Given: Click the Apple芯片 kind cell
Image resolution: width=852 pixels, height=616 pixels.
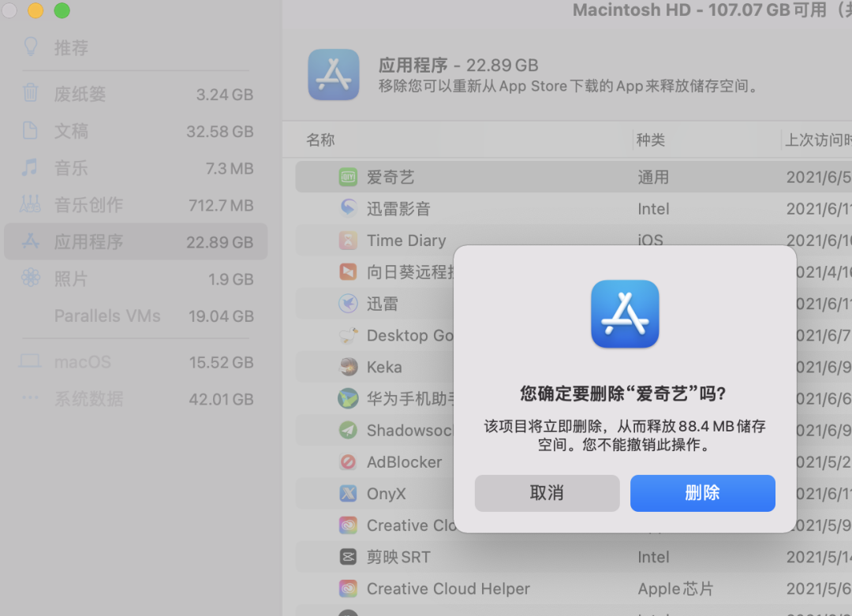Looking at the screenshot, I should pos(675,588).
